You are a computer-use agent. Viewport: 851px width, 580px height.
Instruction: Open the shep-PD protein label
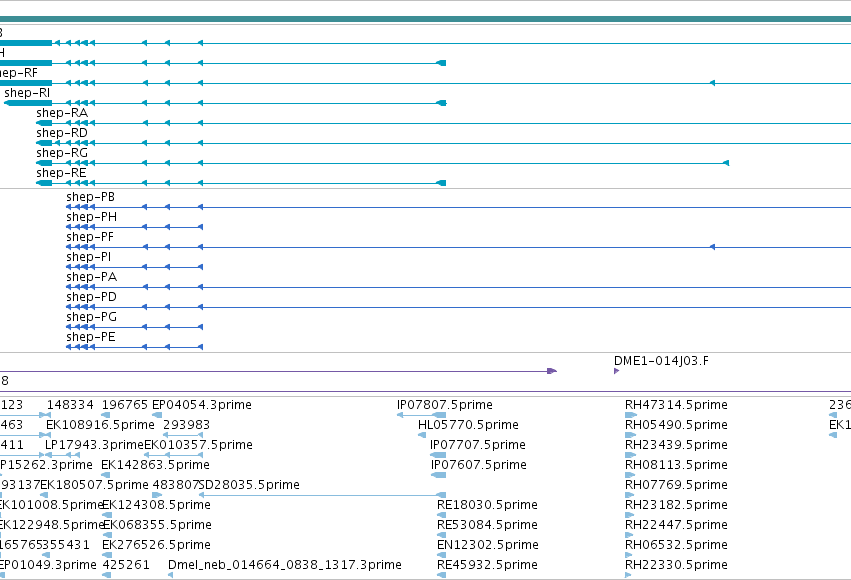(91, 297)
